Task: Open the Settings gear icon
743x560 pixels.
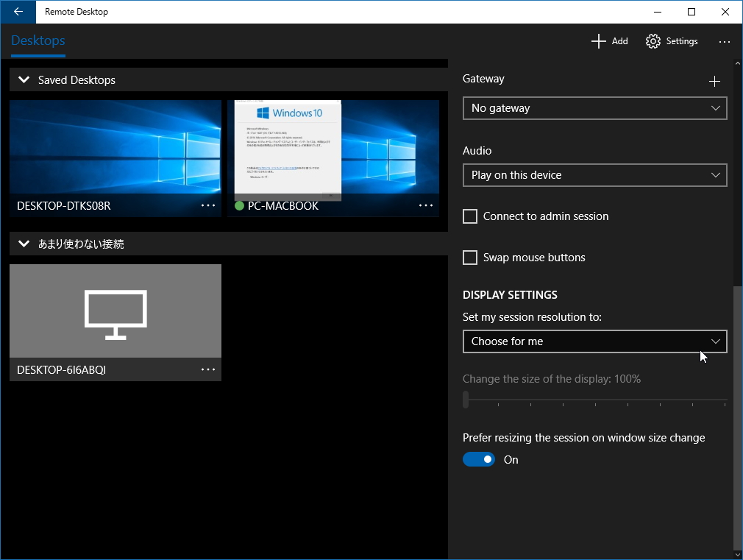Action: pos(653,41)
